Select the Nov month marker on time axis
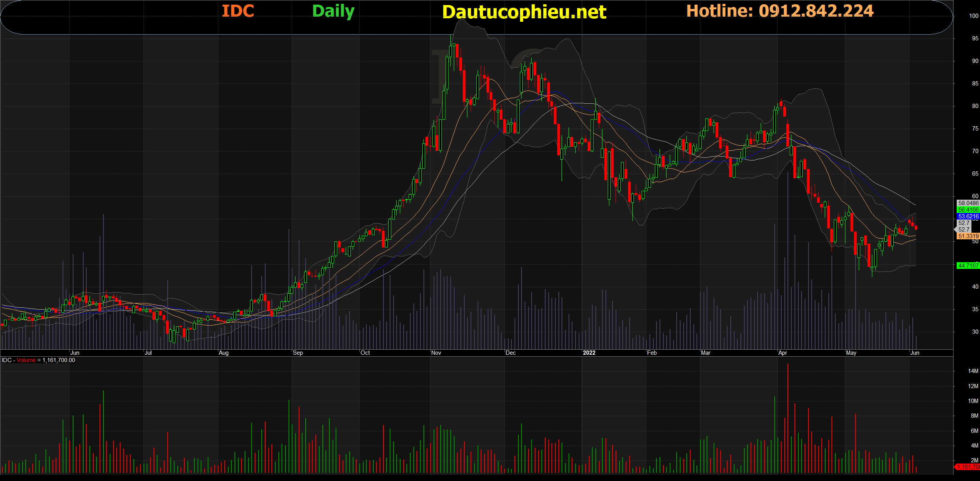The width and height of the screenshot is (980, 481). (x=436, y=353)
